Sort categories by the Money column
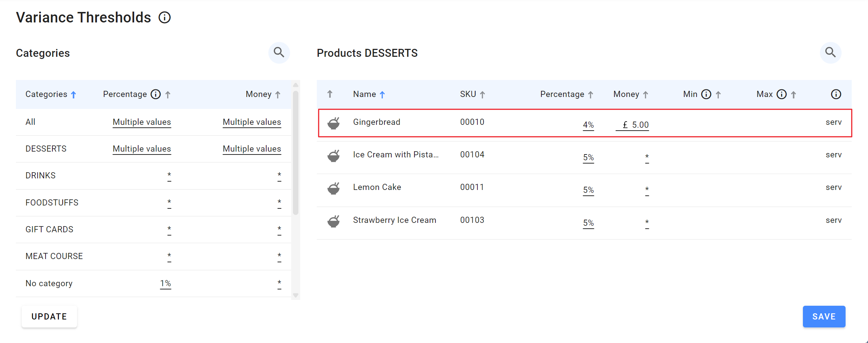 point(278,95)
